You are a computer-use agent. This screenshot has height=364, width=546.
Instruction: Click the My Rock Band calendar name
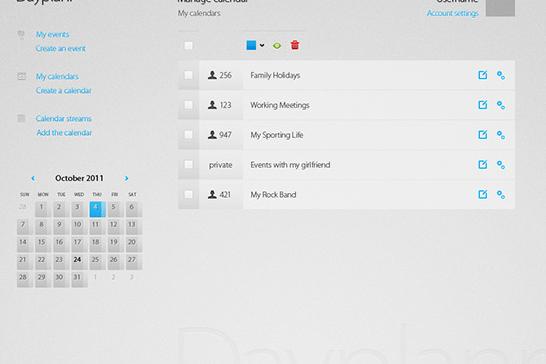(x=273, y=195)
